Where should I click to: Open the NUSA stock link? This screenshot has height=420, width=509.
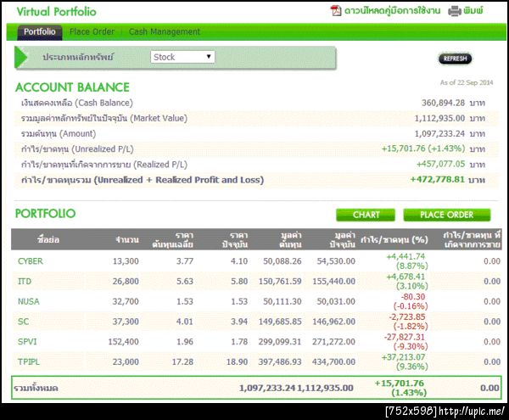point(29,301)
